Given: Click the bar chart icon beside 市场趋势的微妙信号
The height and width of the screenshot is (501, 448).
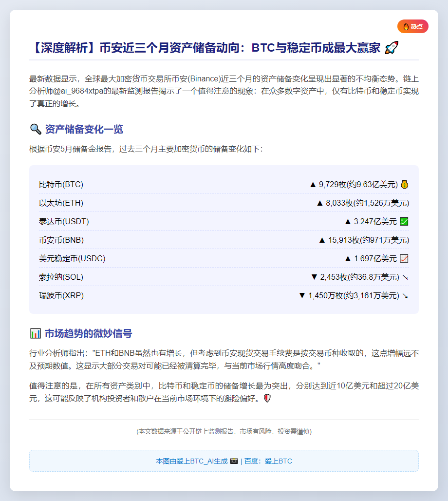Looking at the screenshot, I should (x=36, y=333).
